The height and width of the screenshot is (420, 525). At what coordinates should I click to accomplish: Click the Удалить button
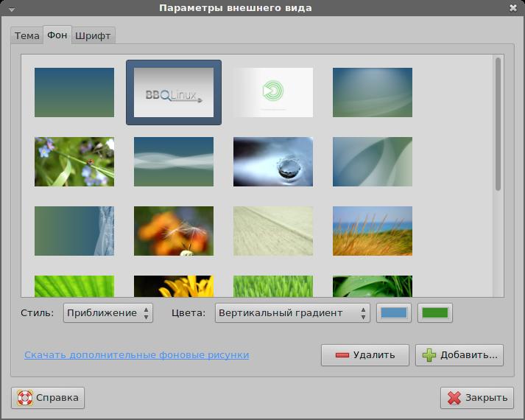tap(365, 355)
